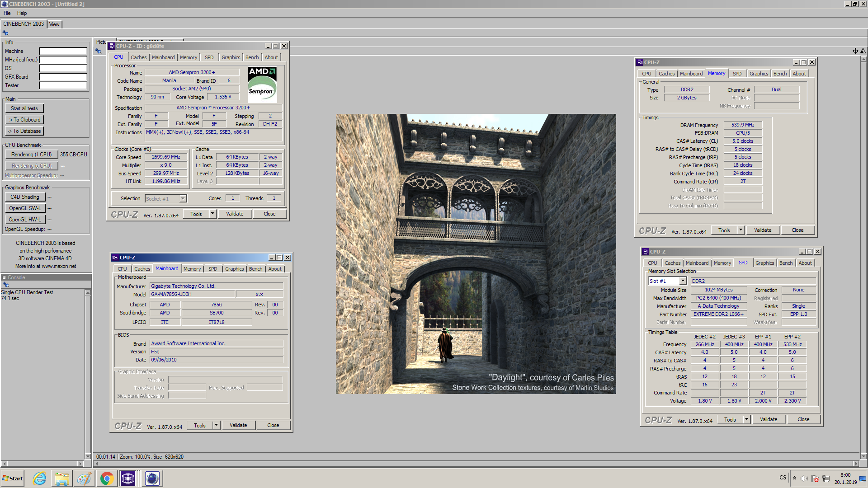Click the CS language indicator in the tray
The image size is (868, 488).
pyautogui.click(x=783, y=478)
